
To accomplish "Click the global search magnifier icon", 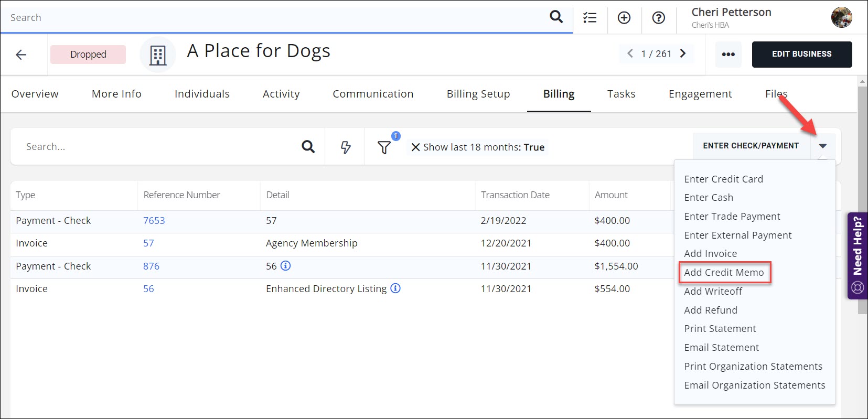I will (556, 17).
